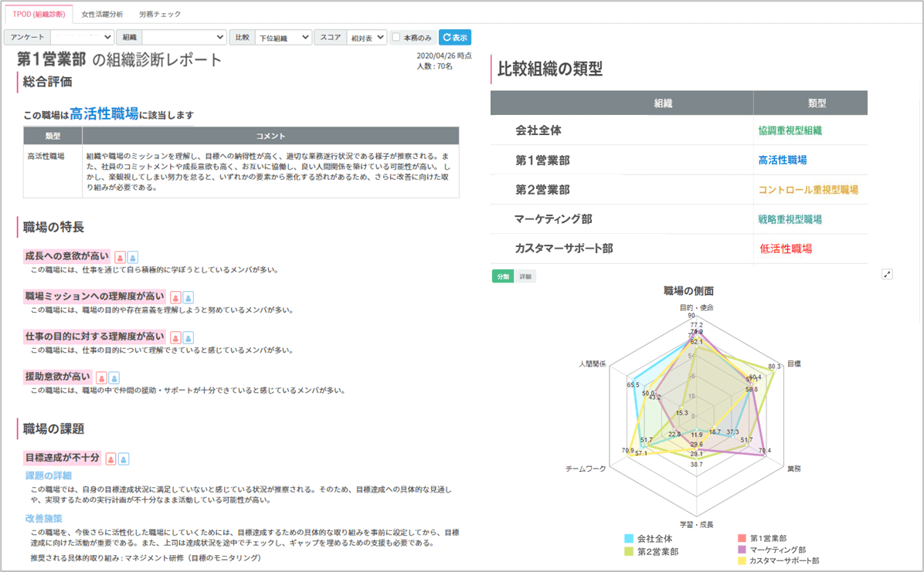924x572 pixels.
Task: Open the 低活性職場 type link
Action: click(x=786, y=249)
